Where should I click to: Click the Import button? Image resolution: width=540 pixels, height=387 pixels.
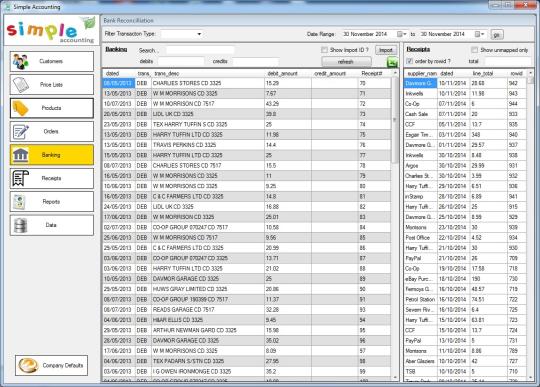(x=385, y=50)
